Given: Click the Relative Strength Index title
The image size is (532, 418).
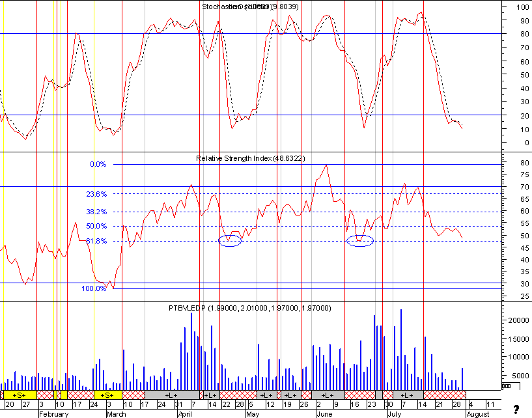Looking at the screenshot, I should [251, 158].
